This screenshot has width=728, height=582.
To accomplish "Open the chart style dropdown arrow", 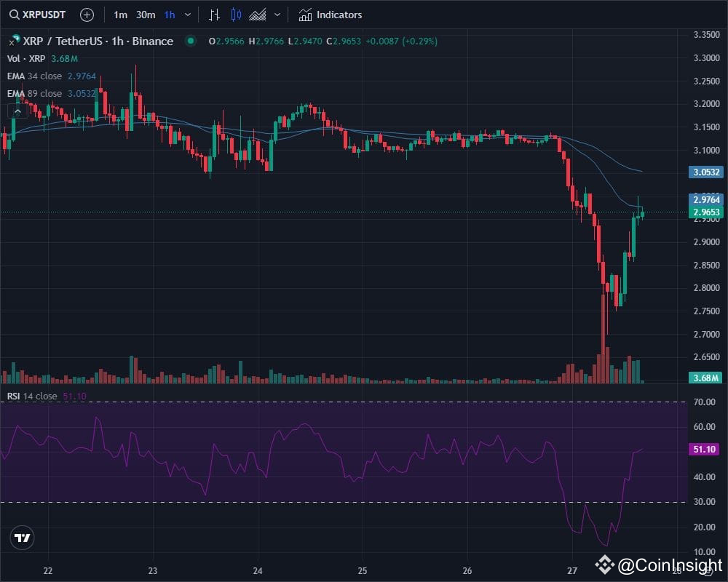I will click(277, 14).
